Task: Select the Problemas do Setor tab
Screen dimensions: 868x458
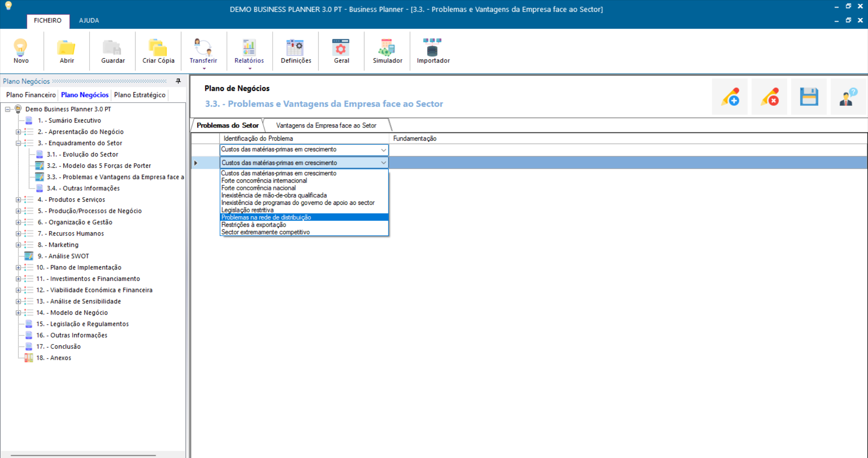Action: [x=227, y=126]
